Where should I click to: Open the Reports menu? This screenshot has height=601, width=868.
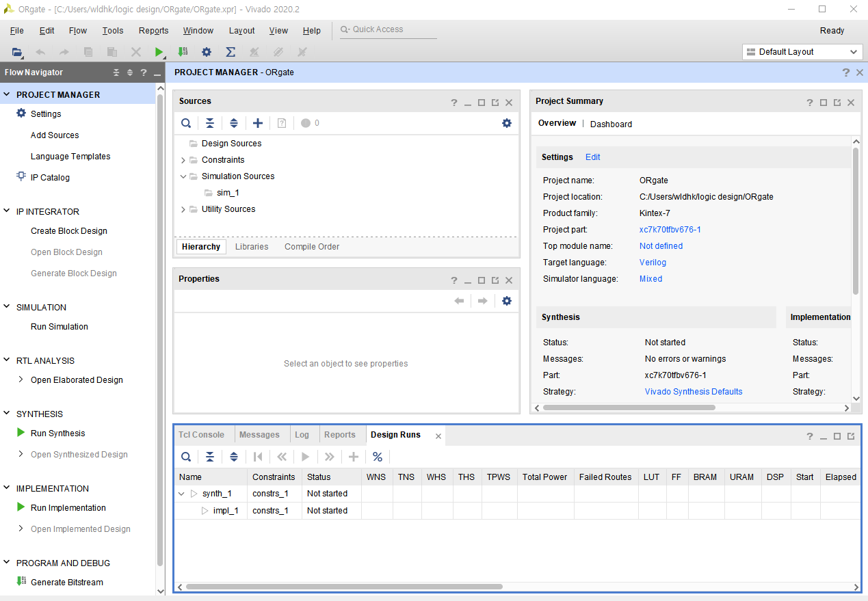coord(153,31)
